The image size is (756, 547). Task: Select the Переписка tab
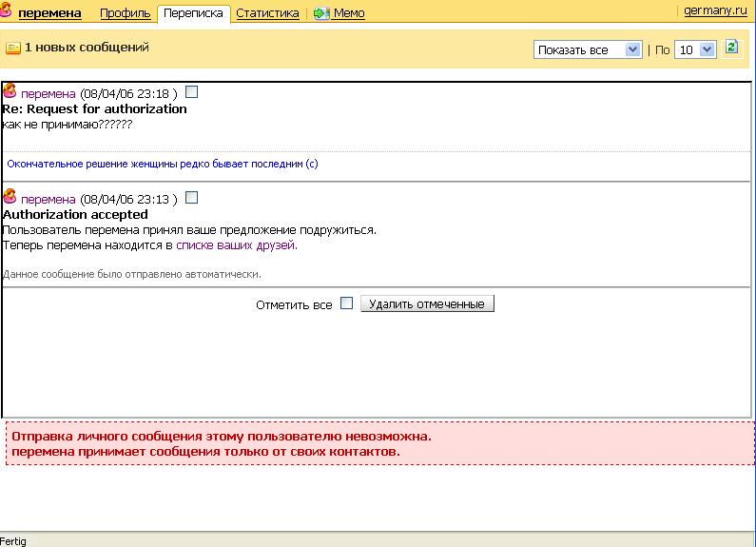click(x=193, y=13)
